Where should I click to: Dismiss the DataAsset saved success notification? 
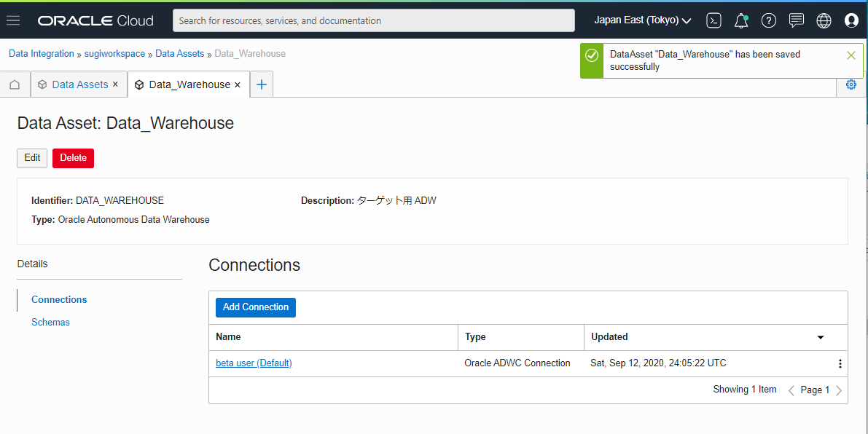point(851,54)
